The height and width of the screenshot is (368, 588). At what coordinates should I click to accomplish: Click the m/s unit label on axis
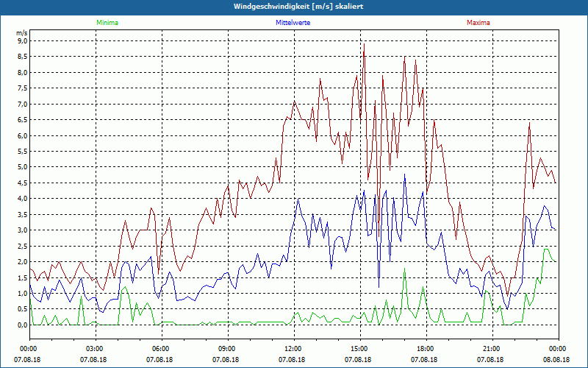[22, 33]
